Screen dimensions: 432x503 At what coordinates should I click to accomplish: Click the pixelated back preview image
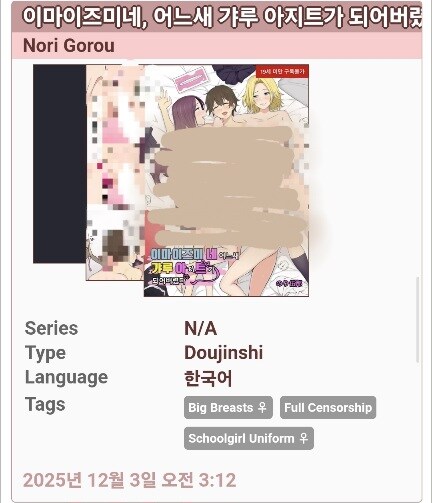(115, 173)
